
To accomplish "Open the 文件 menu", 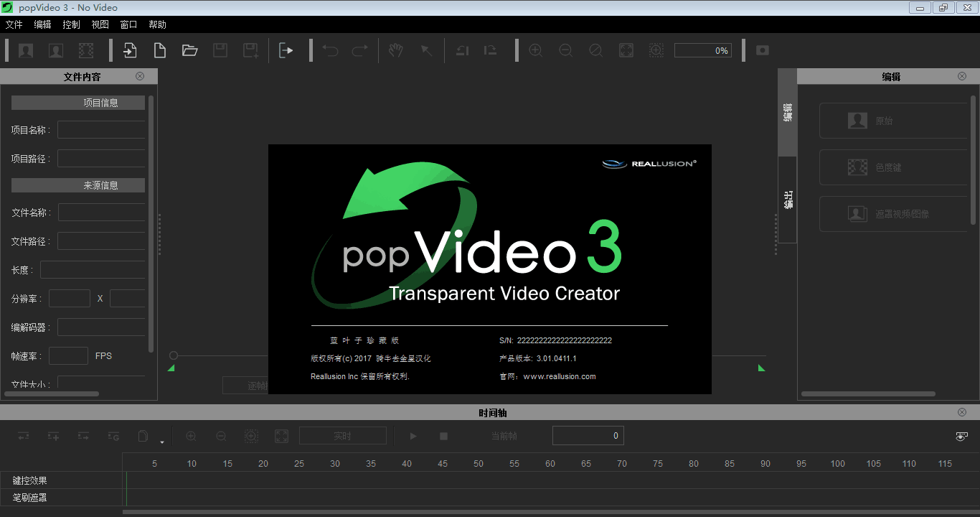I will 14,24.
